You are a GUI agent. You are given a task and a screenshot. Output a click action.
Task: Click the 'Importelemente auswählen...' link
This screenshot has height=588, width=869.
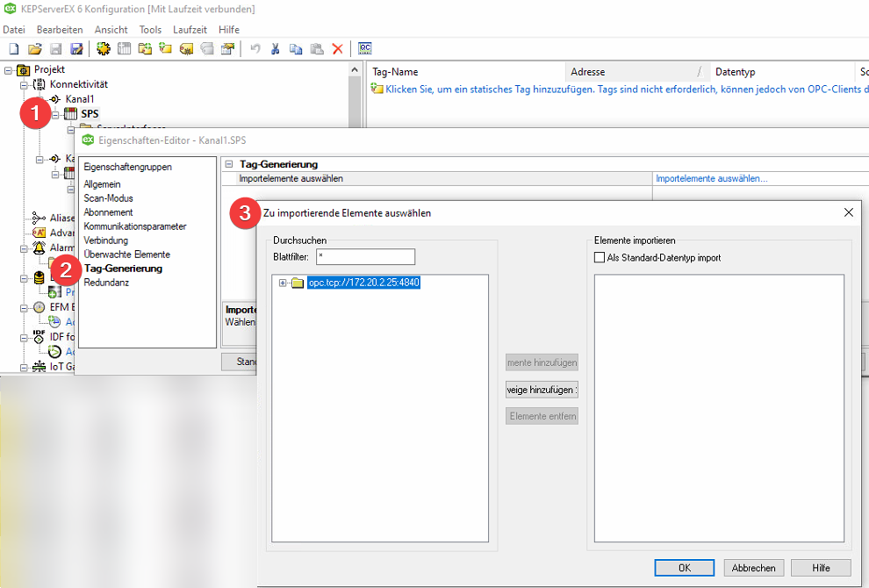point(712,178)
